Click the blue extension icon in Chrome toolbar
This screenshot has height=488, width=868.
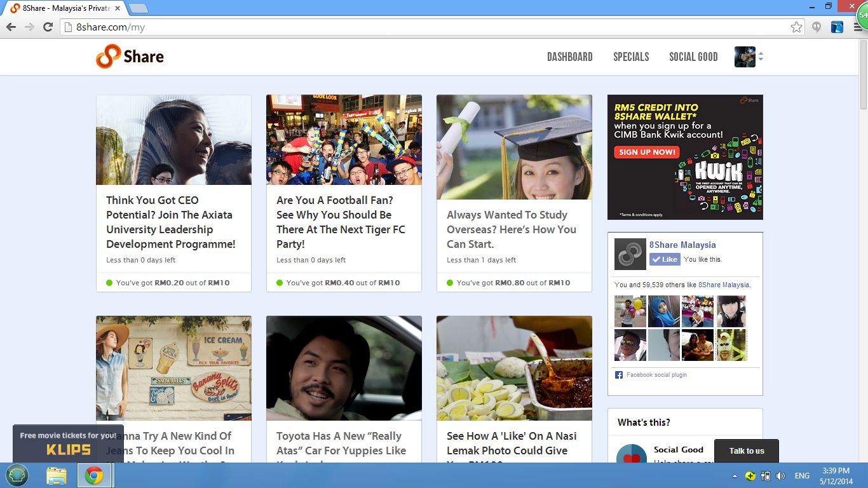point(837,27)
